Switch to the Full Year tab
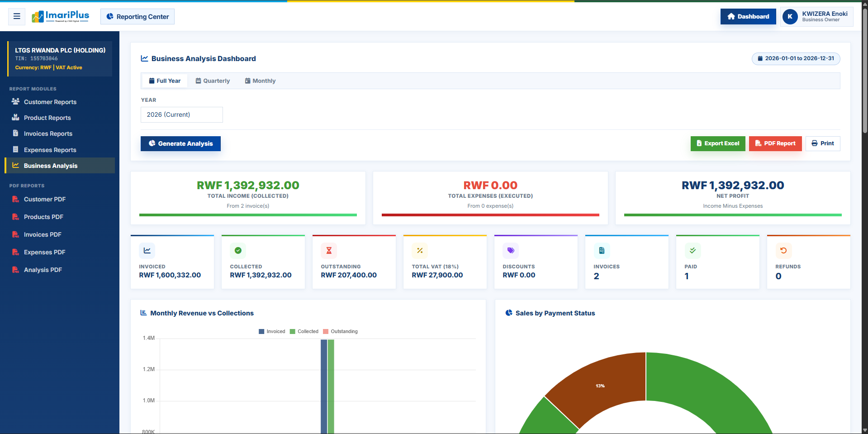Viewport: 868px width, 434px height. (x=165, y=81)
